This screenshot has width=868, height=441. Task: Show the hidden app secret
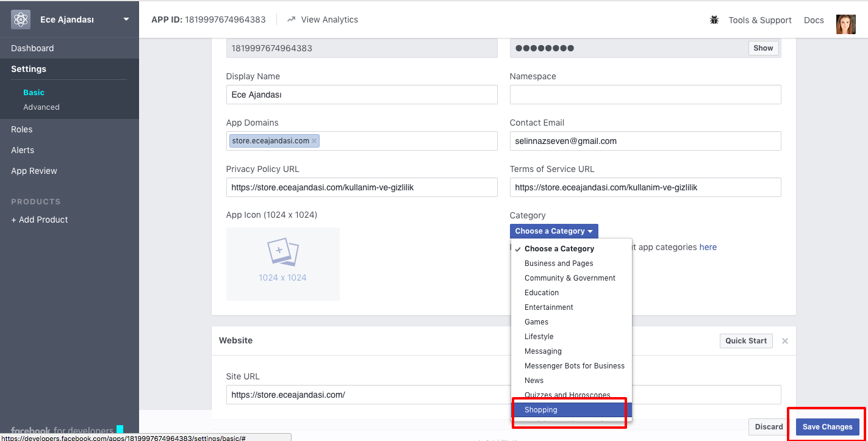763,48
